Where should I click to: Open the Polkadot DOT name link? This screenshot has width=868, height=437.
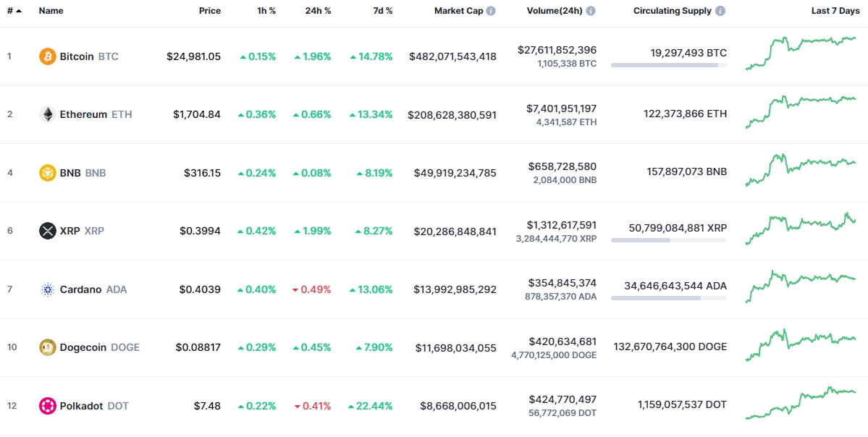94,406
